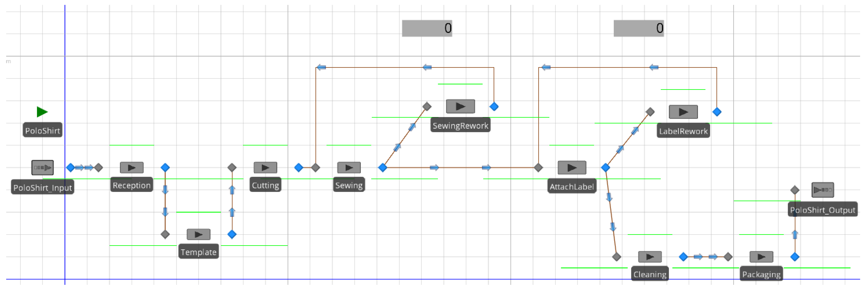Click the Packaging label text

coord(761,274)
